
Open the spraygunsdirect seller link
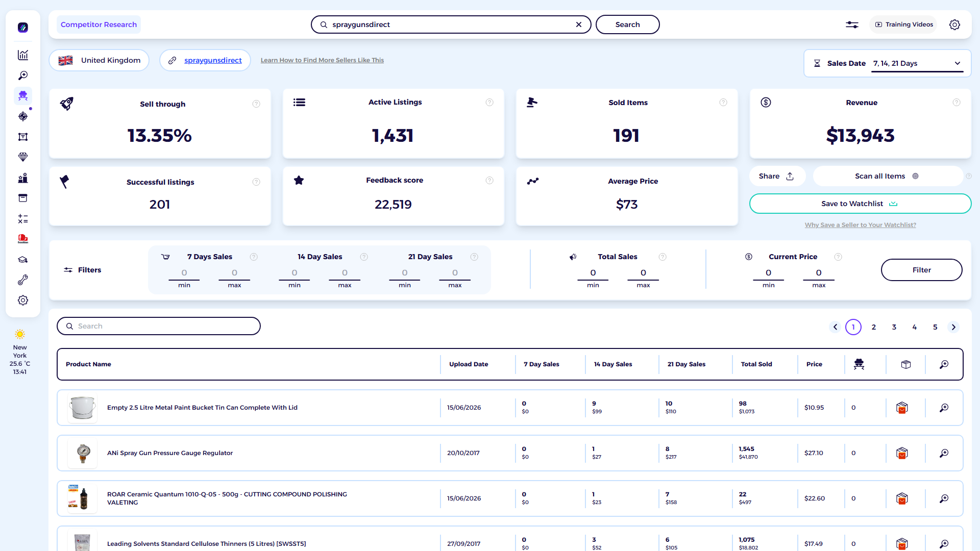pyautogui.click(x=213, y=60)
